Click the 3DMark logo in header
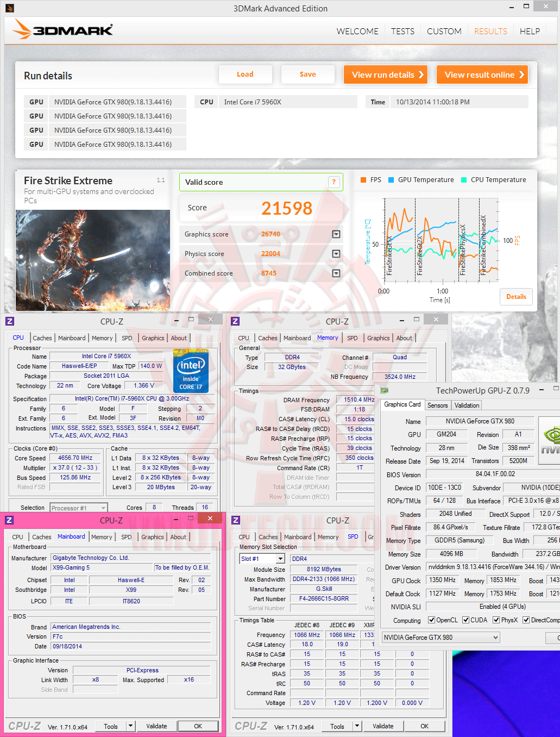 (64, 29)
